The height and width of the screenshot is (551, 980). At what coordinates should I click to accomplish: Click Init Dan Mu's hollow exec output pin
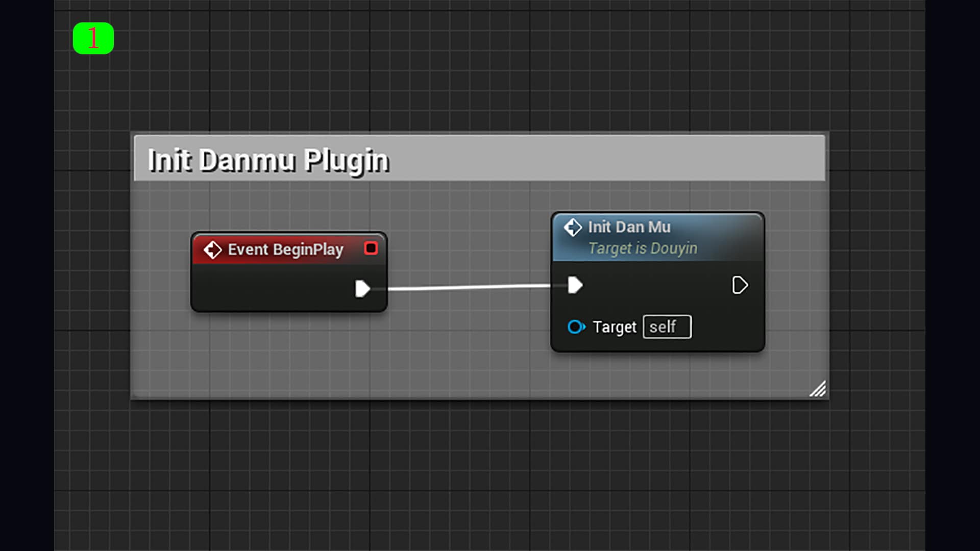pyautogui.click(x=740, y=285)
